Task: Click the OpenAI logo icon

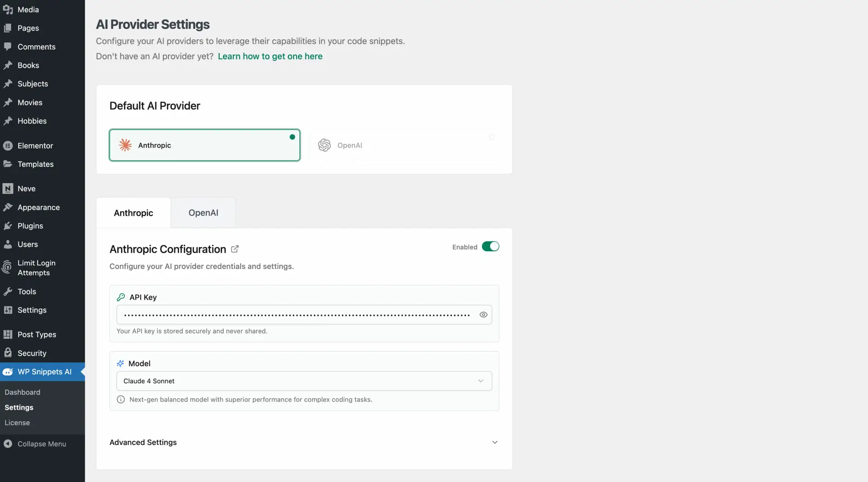Action: pyautogui.click(x=325, y=145)
